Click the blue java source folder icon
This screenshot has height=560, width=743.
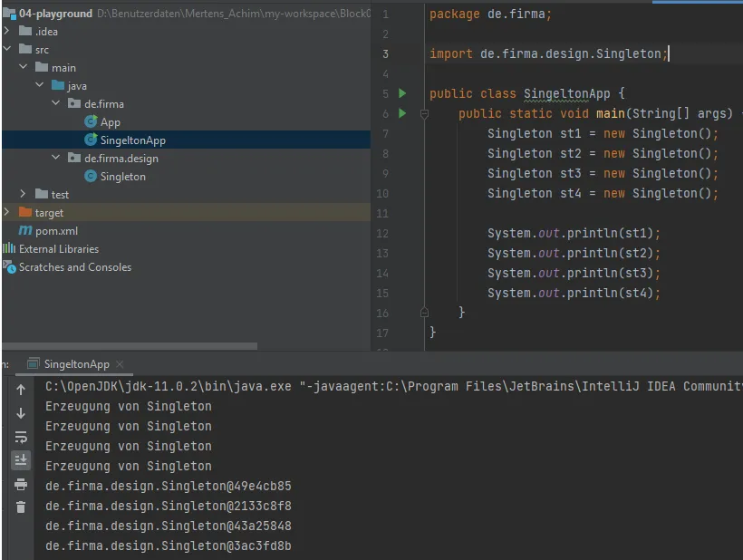click(x=58, y=85)
